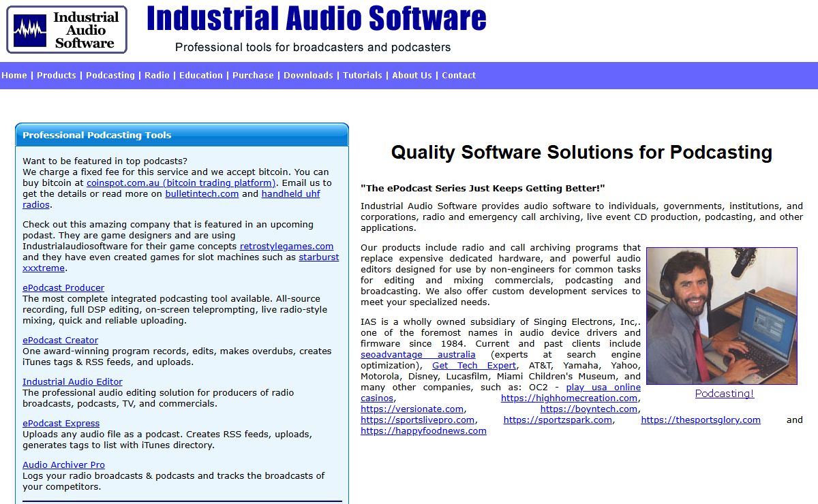The height and width of the screenshot is (504, 818).
Task: Open the Audio Archiver Pro link
Action: [x=63, y=464]
